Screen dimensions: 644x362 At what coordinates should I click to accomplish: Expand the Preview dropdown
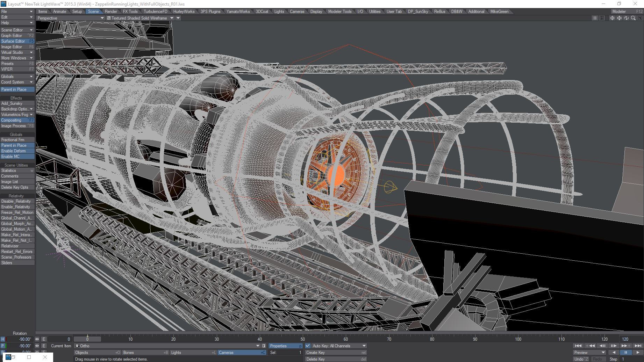point(589,353)
